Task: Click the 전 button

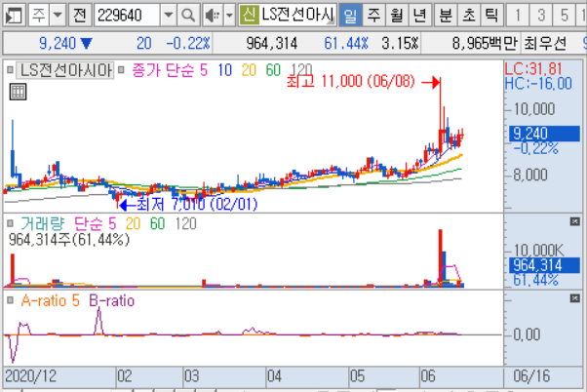Action: (80, 16)
